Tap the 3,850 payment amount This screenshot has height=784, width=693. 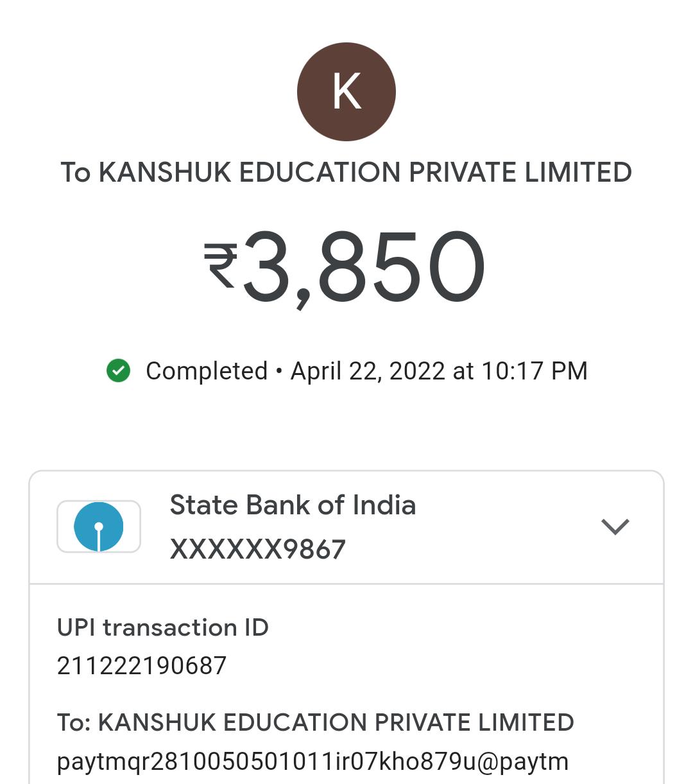(x=363, y=267)
